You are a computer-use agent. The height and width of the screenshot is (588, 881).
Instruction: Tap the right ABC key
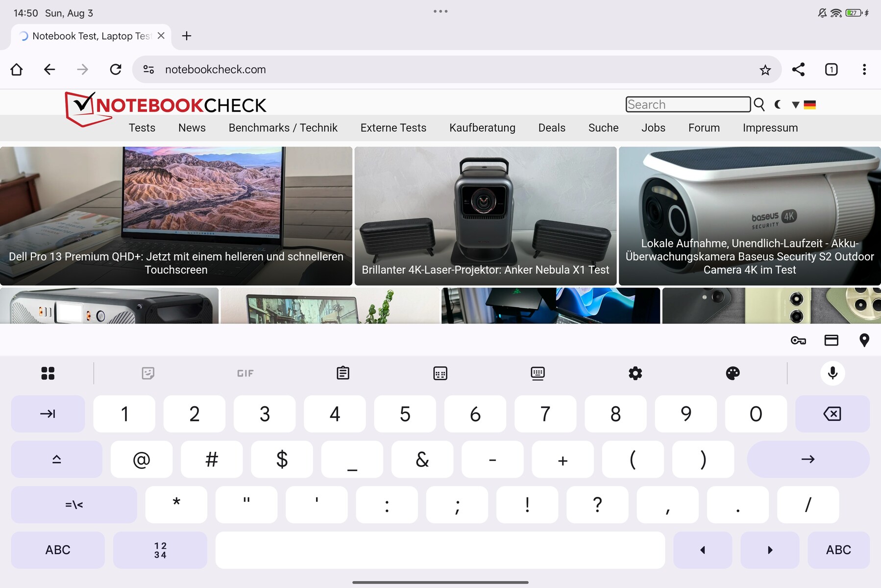(x=838, y=550)
